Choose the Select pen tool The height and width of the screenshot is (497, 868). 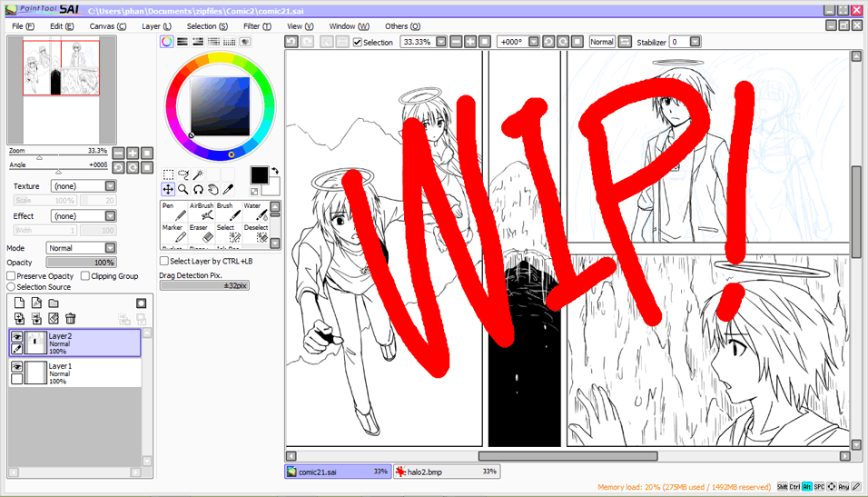229,234
